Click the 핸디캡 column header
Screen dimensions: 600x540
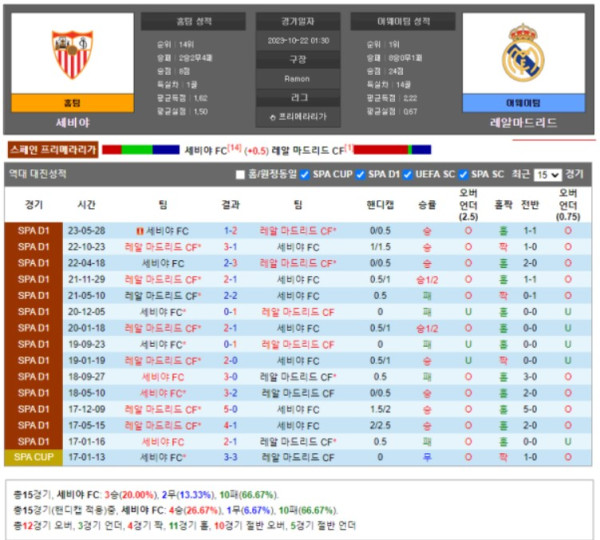(x=380, y=203)
